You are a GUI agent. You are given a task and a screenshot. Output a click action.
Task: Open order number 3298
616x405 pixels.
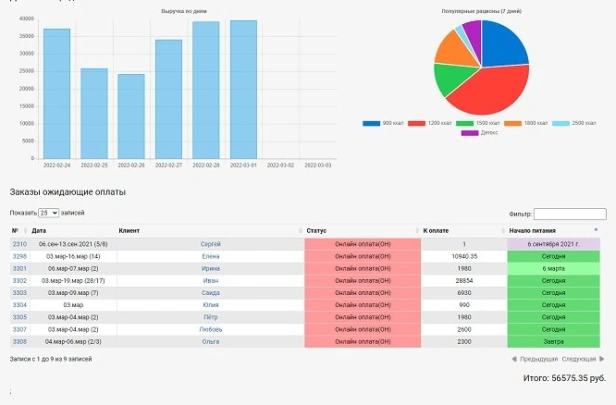click(x=20, y=256)
